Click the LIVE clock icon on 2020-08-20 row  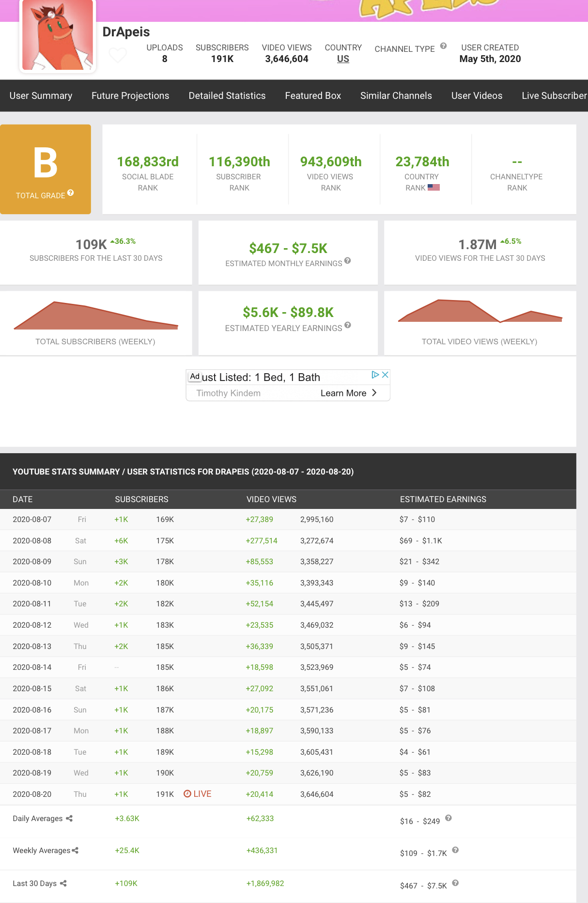[187, 794]
